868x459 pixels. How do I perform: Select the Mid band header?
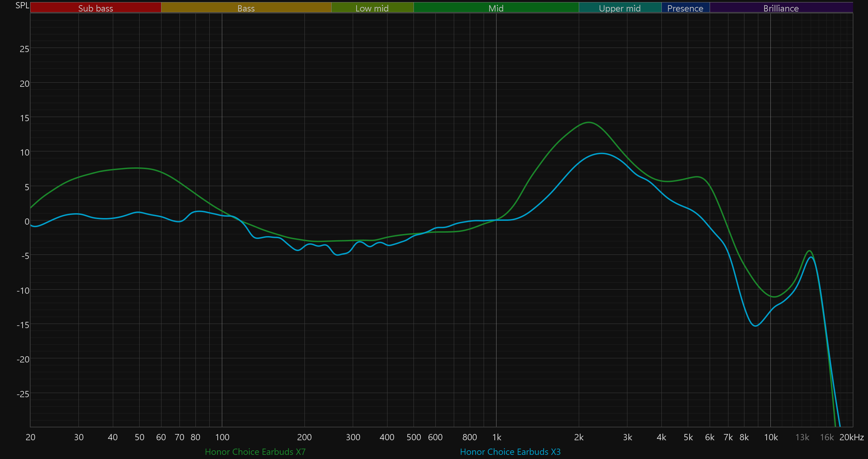(x=496, y=8)
